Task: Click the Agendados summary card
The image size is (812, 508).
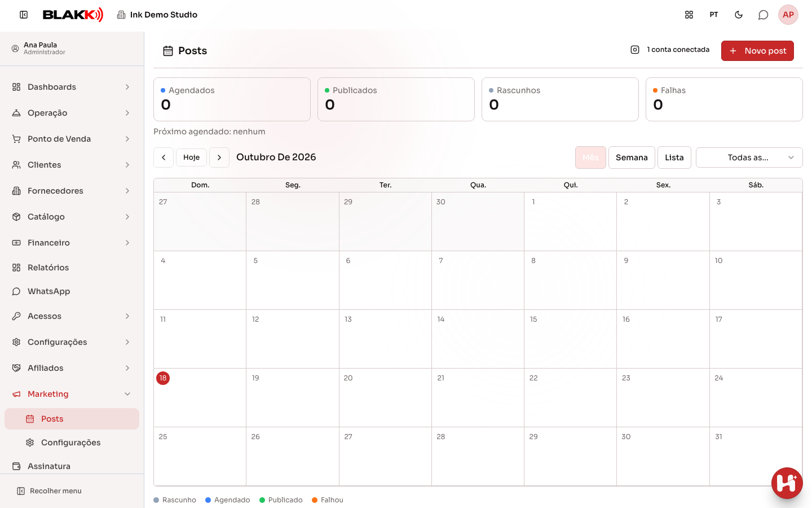Action: [232, 99]
